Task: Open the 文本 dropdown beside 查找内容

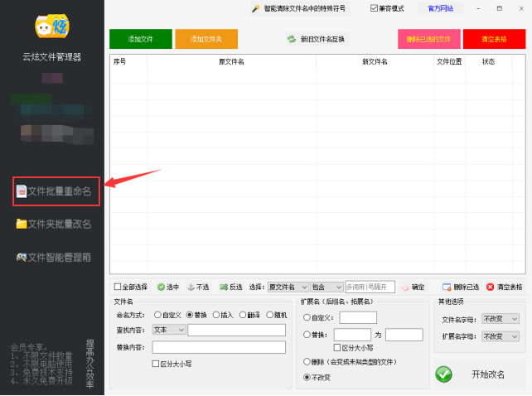Action: (169, 330)
